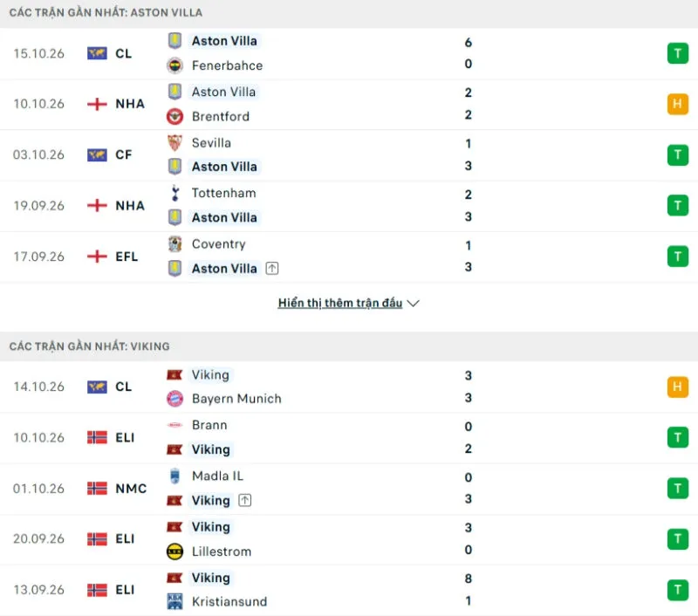The height and width of the screenshot is (616, 698).
Task: Expand Hiển thị thêm trận đấu chevron
Action: point(413,303)
